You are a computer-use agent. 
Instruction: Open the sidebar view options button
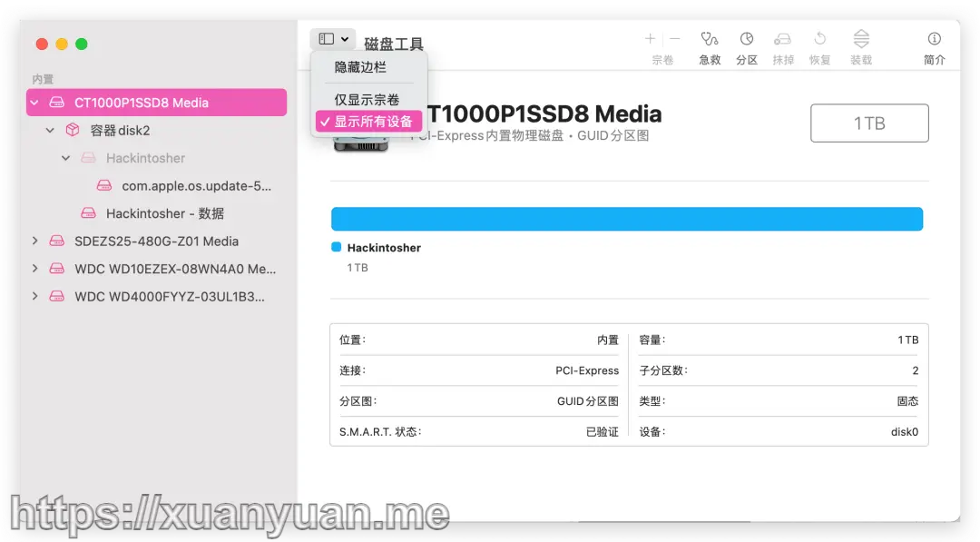coord(333,39)
